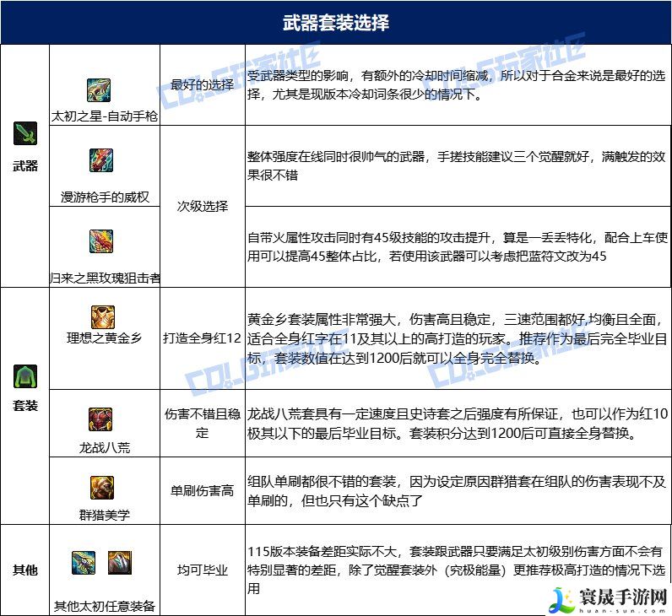
Task: Select the text 归来之黑玫瑰狙击者
Action: point(105,278)
